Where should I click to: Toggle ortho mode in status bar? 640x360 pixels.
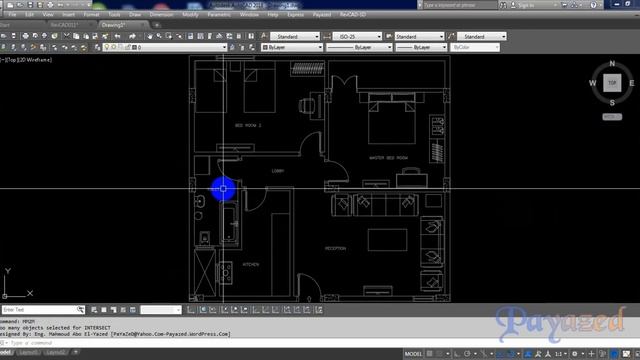457,354
